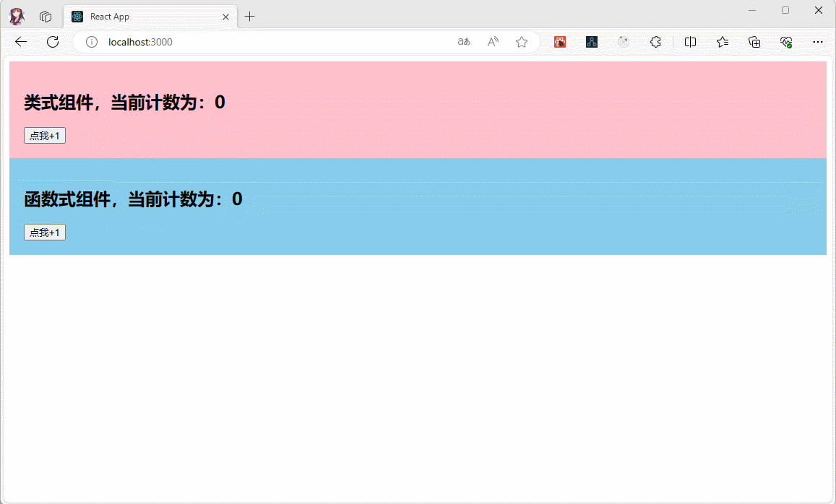Start Read aloud from the address bar

[493, 42]
